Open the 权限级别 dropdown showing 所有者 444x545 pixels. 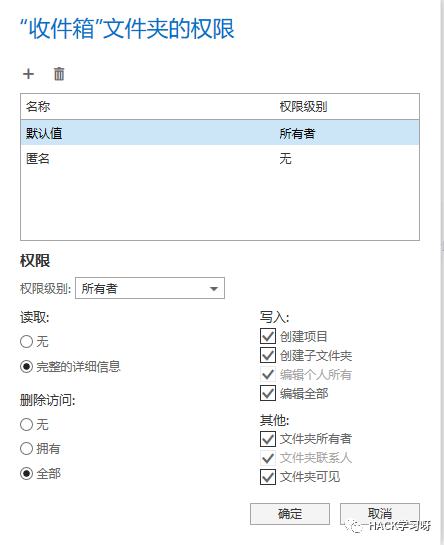coord(150,288)
